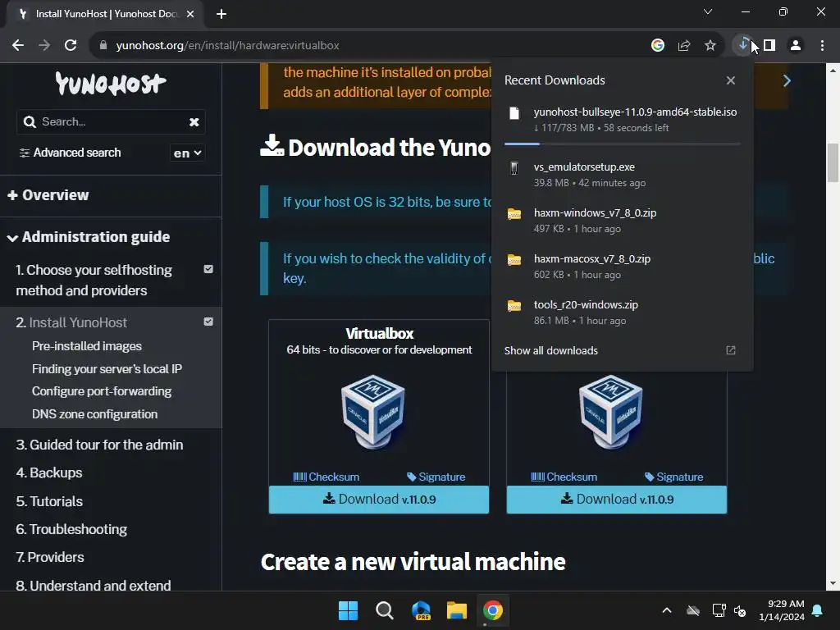Focus the sidebar Search field
840x630 pixels.
111,122
